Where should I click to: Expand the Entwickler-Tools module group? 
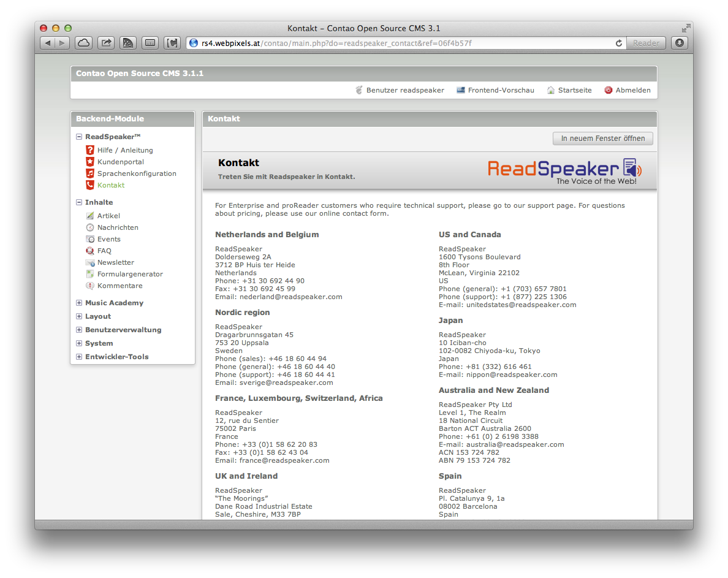(79, 357)
